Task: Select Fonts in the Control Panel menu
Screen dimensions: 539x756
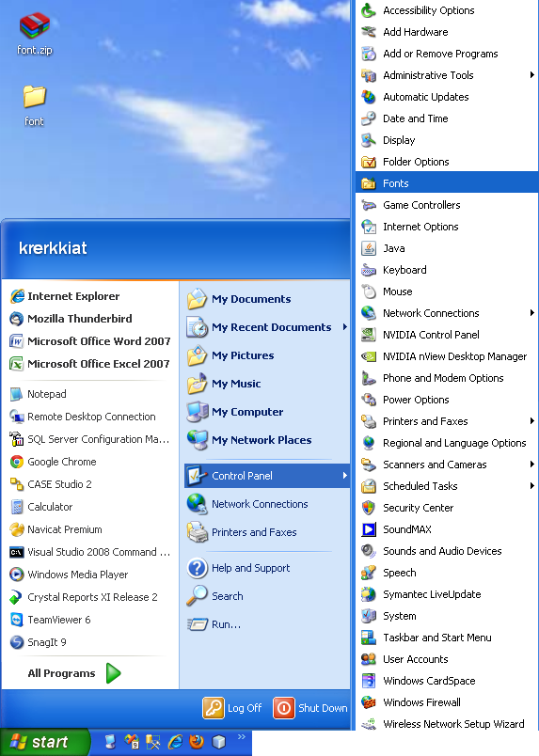Action: pos(447,183)
